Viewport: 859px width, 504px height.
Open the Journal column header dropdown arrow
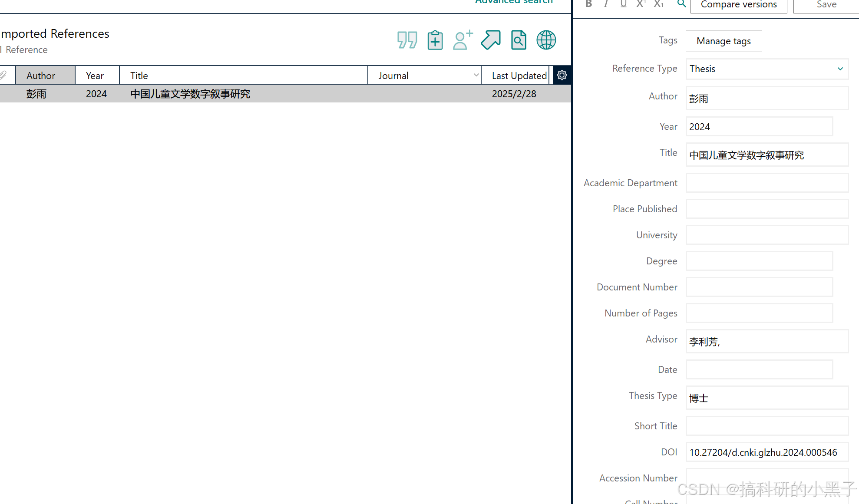pyautogui.click(x=476, y=75)
